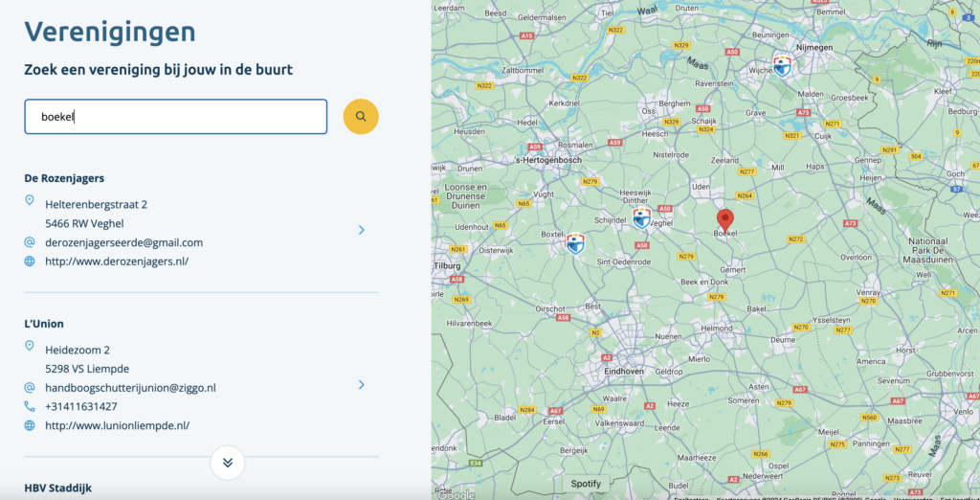
Task: Click the De Rozenjagers club name
Action: [x=64, y=178]
